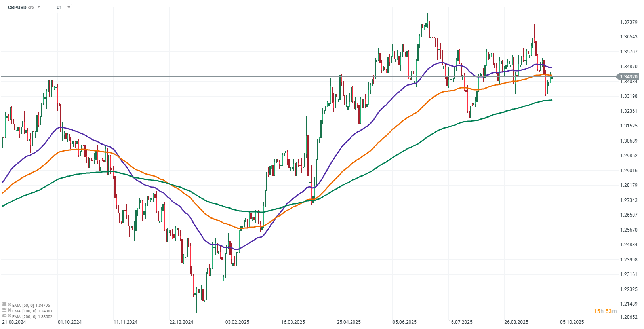644x329 pixels.
Task: Click the 1.37379 price axis label
Action: (629, 22)
